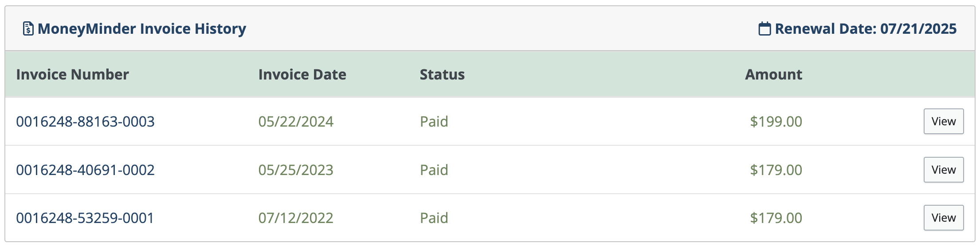View invoice 0016248-40691-0002
This screenshot has width=980, height=247.
943,170
